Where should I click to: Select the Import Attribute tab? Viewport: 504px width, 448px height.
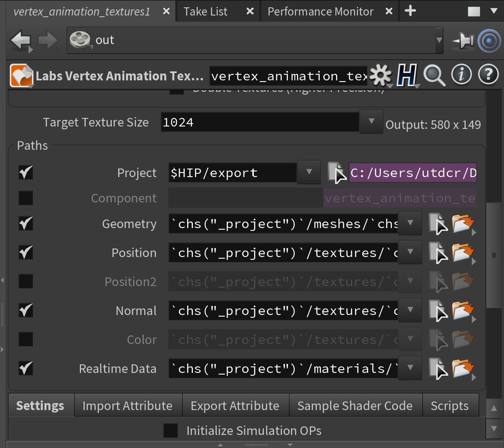(x=128, y=406)
